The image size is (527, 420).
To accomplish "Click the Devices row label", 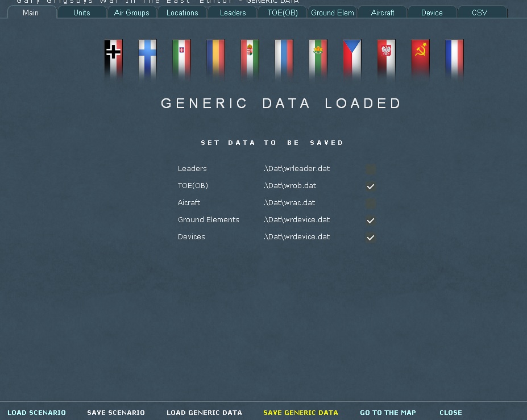I will point(191,237).
